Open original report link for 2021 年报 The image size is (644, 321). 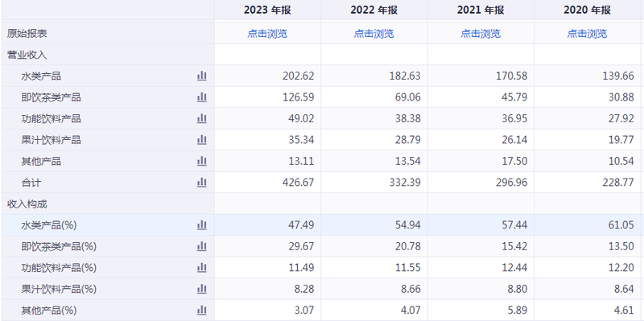481,34
